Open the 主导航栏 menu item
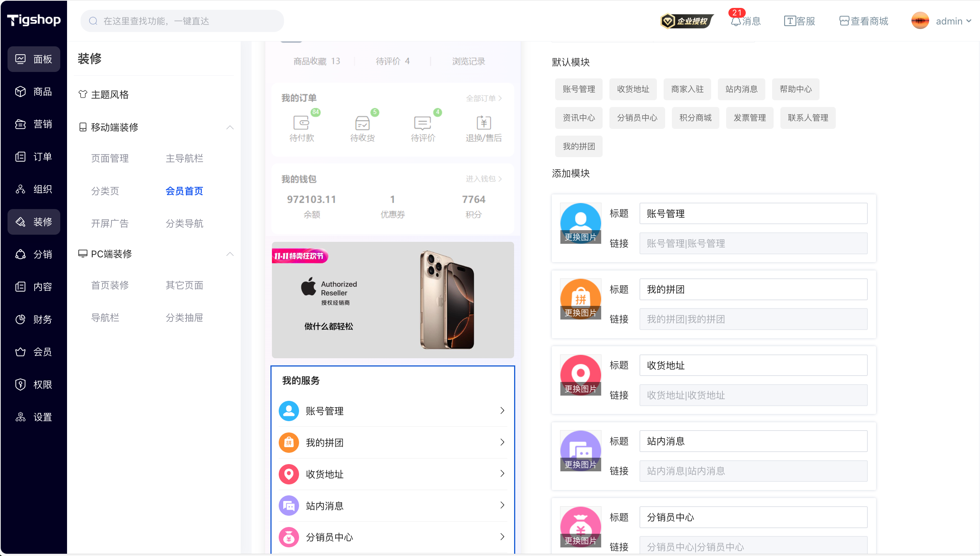The width and height of the screenshot is (980, 556). pos(185,158)
